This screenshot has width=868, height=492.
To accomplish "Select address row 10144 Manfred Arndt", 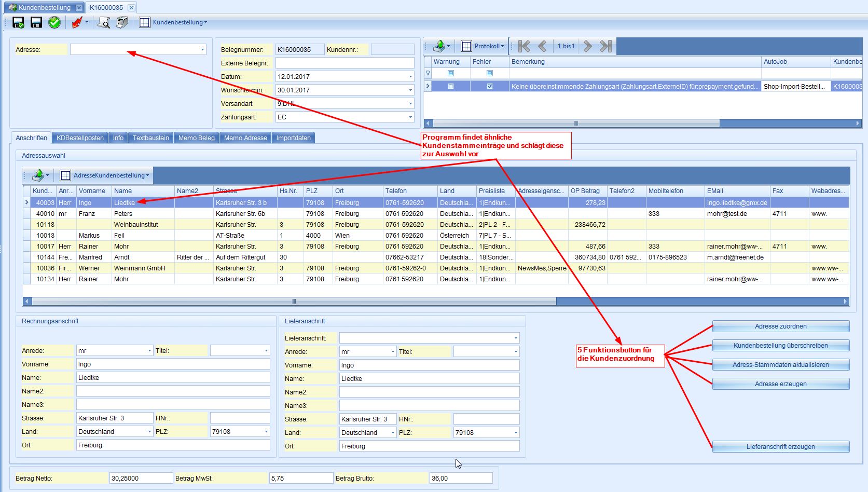I will (436, 257).
